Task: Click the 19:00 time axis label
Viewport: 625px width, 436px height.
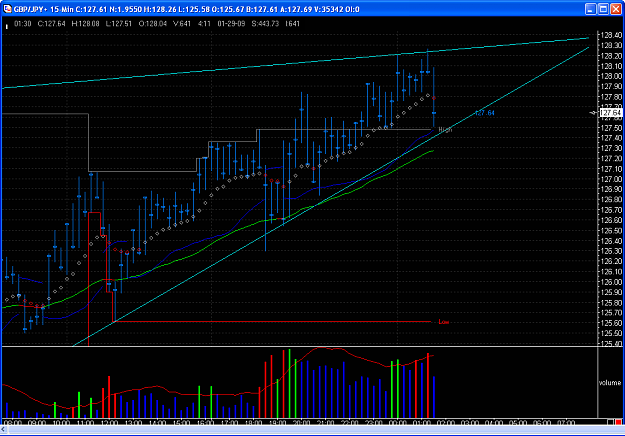Action: click(277, 422)
